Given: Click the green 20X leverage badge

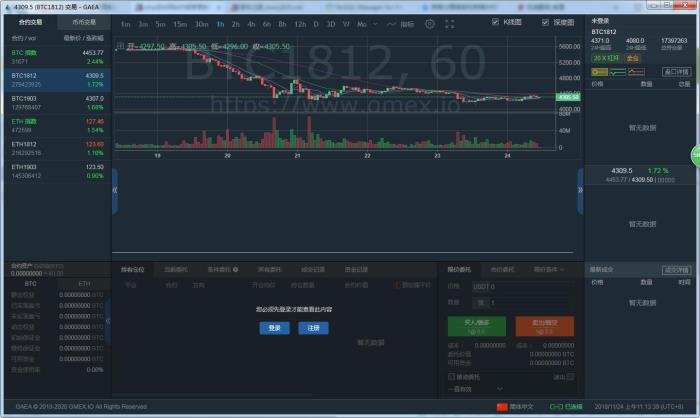Looking at the screenshot, I should [606, 58].
